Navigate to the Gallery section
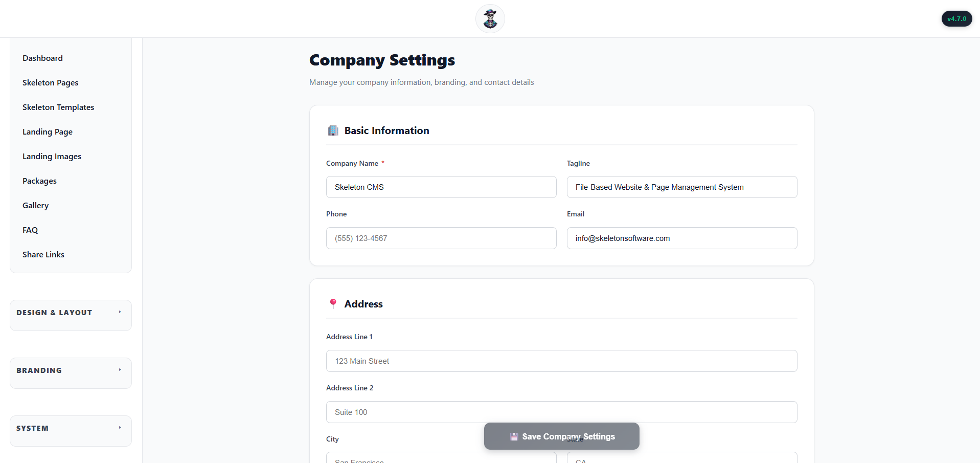Screen dimensions: 980x463 (35, 206)
